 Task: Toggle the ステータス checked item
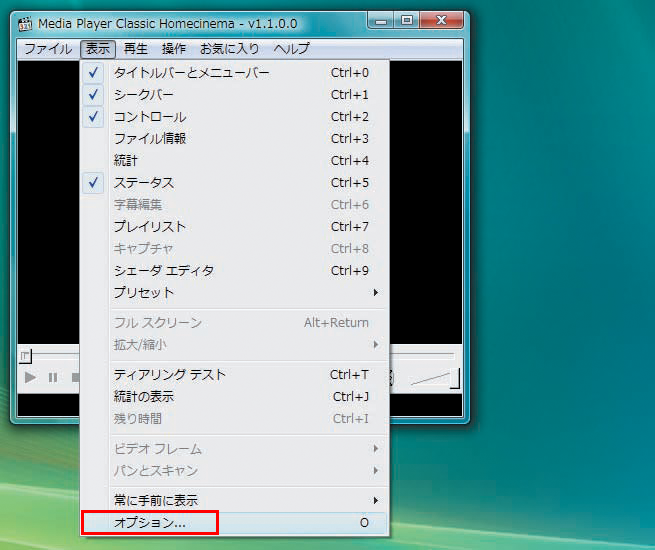pyautogui.click(x=234, y=182)
